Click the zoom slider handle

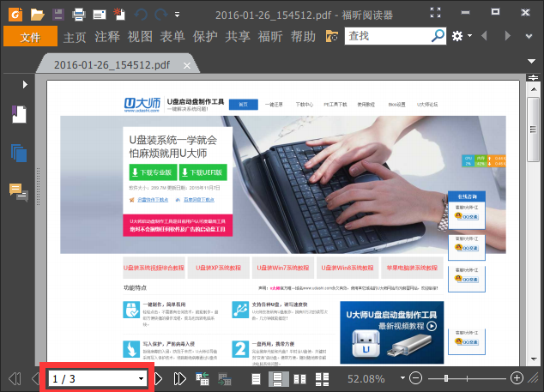446,378
